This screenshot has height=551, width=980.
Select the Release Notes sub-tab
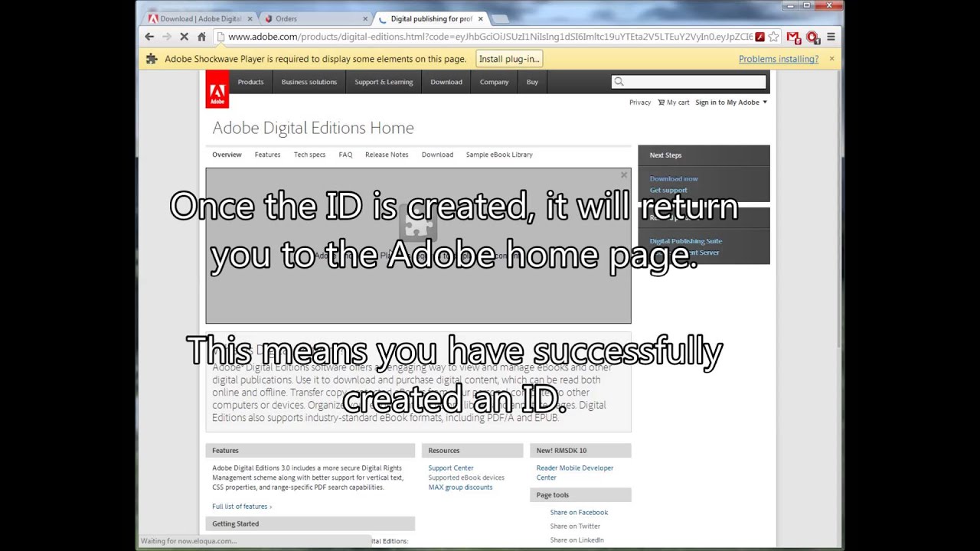(387, 155)
